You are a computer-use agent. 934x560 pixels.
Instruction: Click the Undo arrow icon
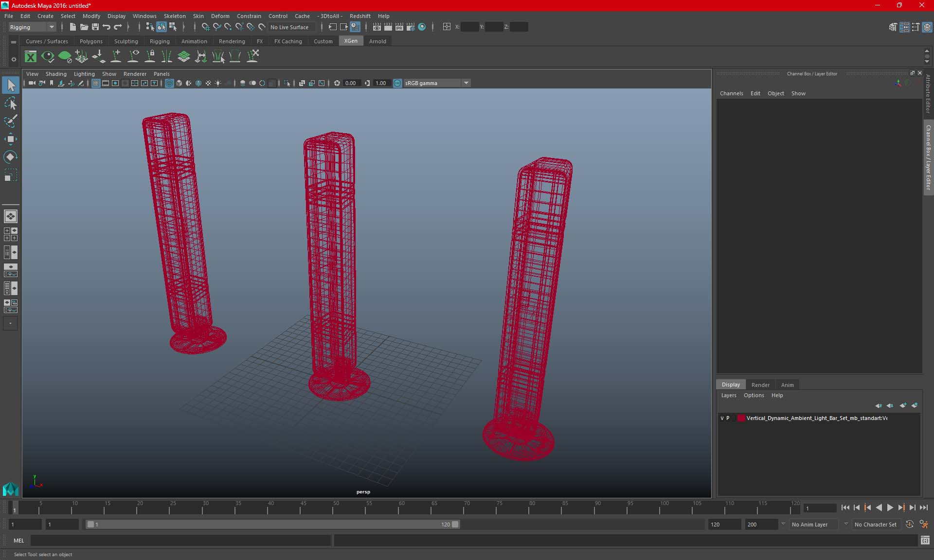(x=107, y=27)
